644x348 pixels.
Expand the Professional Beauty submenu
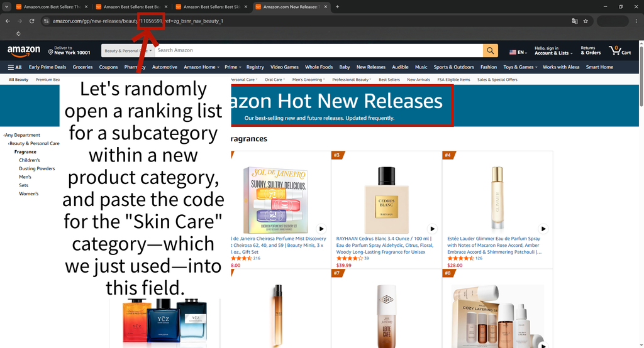(x=352, y=80)
